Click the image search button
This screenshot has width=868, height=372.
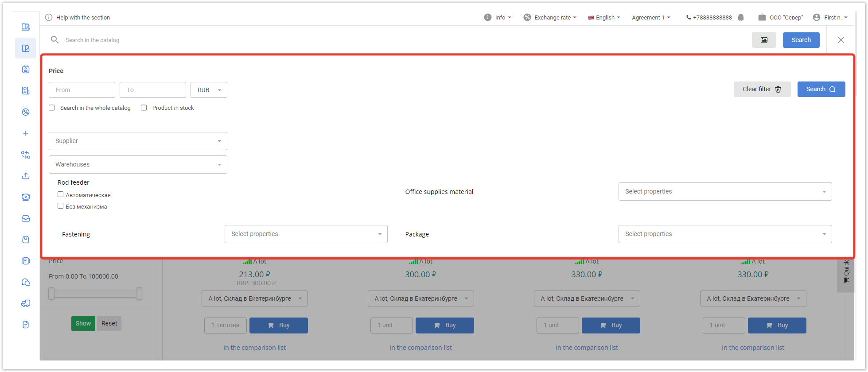[x=764, y=40]
